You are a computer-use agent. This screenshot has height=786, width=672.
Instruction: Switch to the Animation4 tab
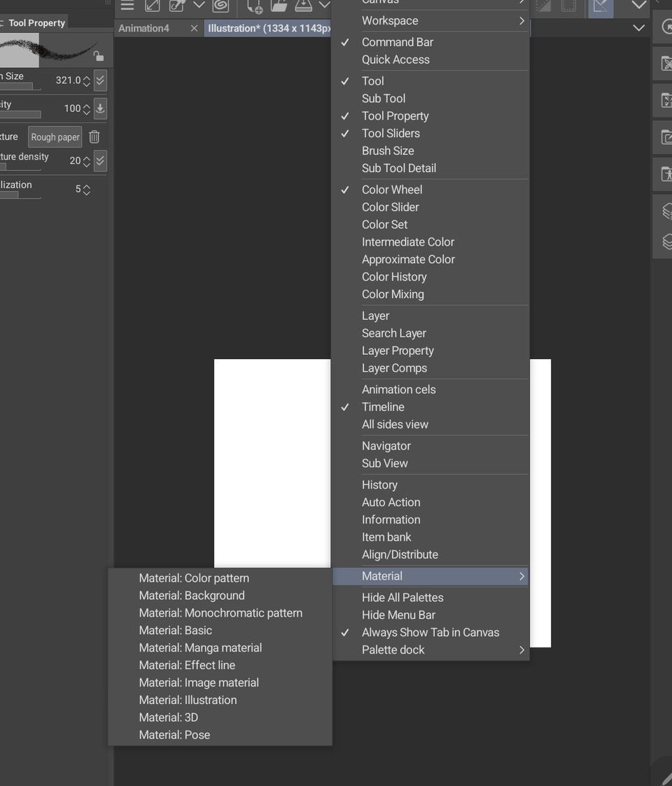(x=144, y=28)
